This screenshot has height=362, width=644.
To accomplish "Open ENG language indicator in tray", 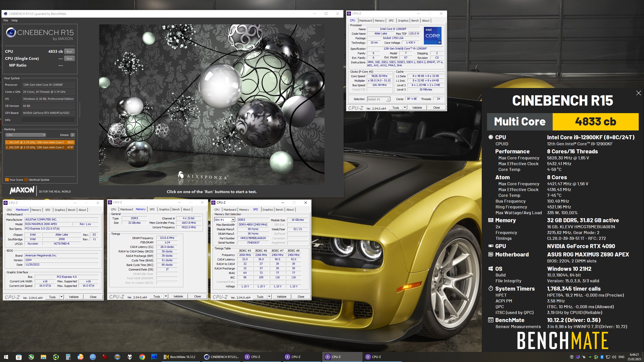I will point(621,357).
